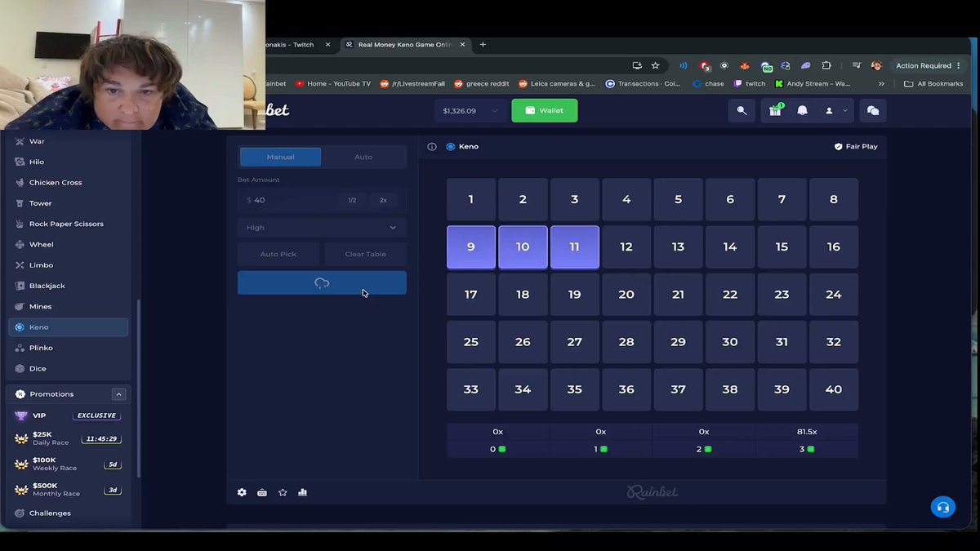The image size is (980, 551).
Task: Halve the bet with the 1/2 button
Action: pos(352,200)
